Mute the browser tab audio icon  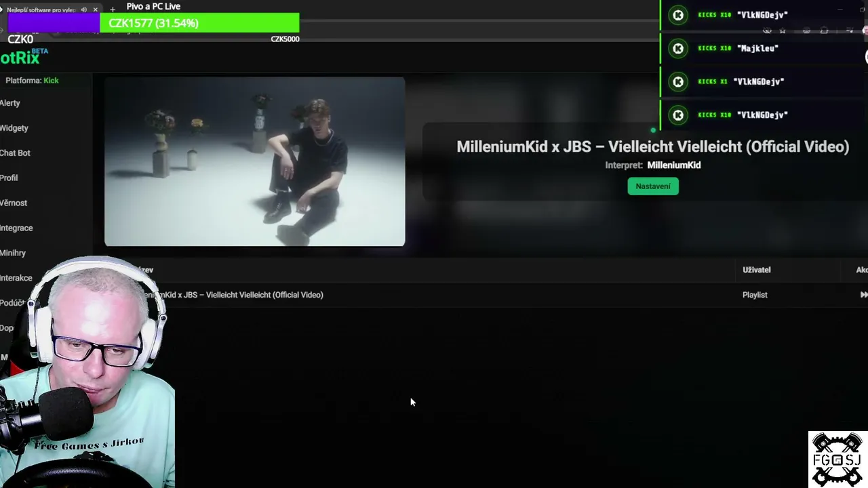click(x=83, y=9)
